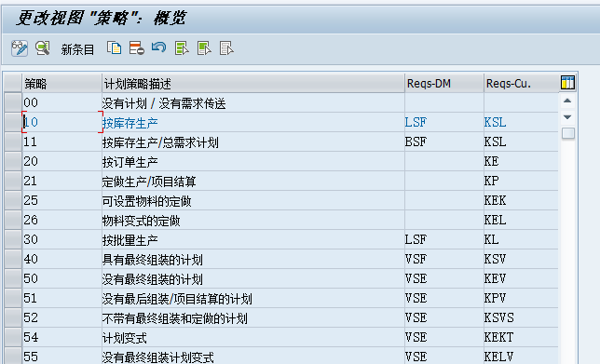Click the 按库存生产/总需求计划 description cell
Screen dimensions: 600x364
(252, 142)
